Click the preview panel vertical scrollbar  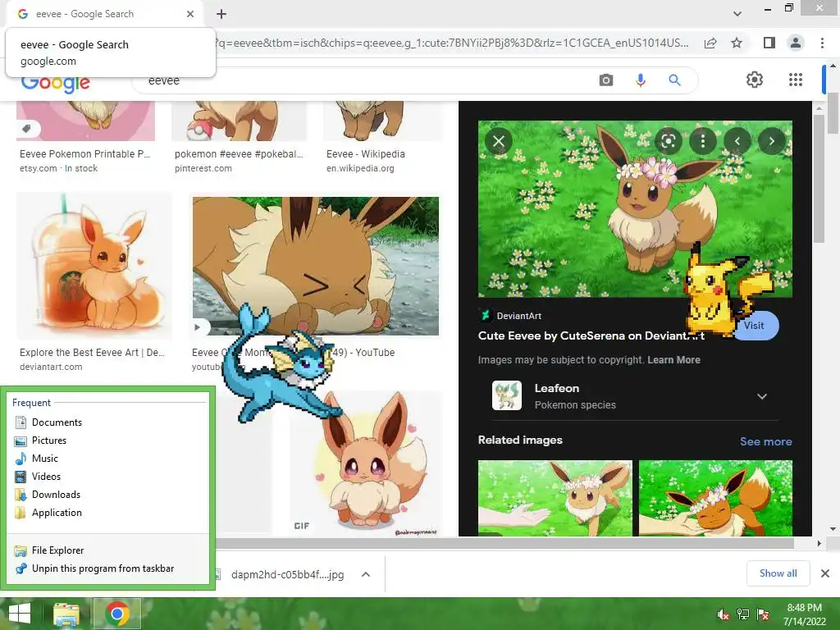[x=818, y=177]
